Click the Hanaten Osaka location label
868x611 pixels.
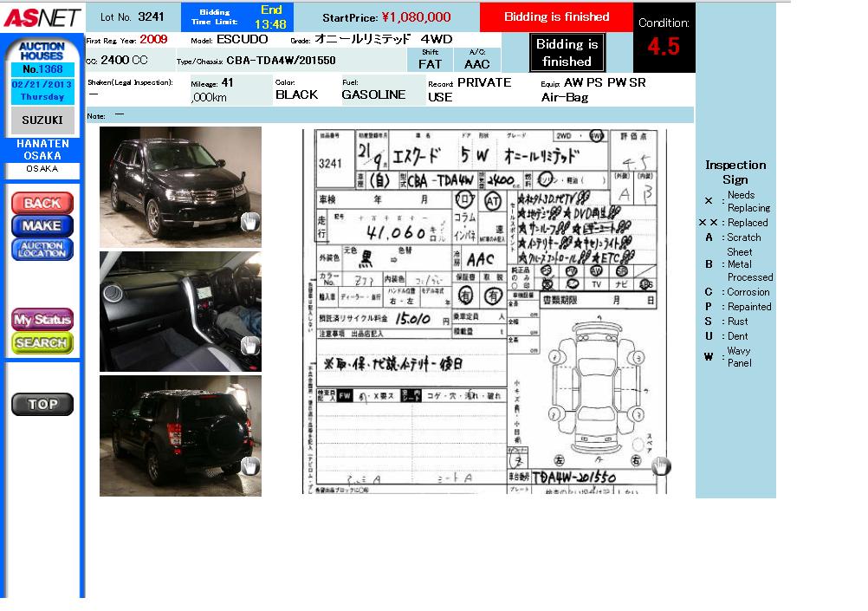[x=42, y=150]
